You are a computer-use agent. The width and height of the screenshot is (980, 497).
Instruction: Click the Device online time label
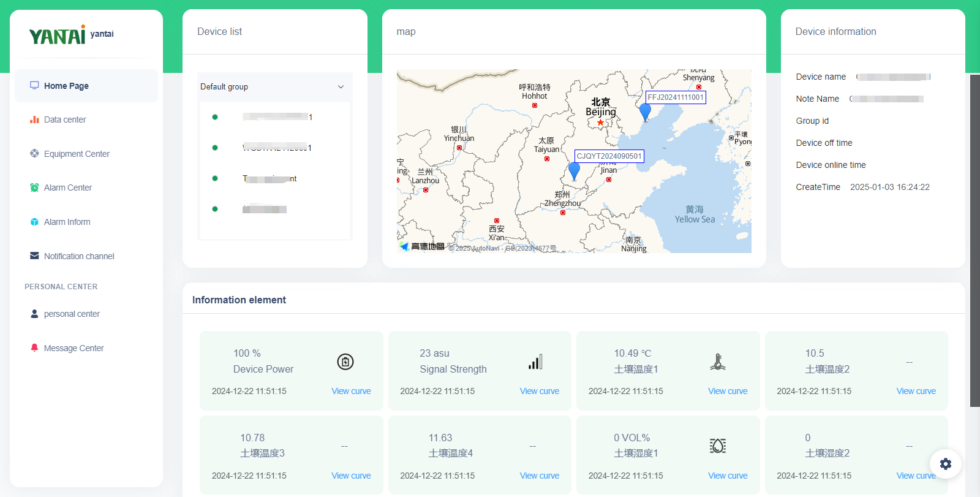[x=831, y=165]
